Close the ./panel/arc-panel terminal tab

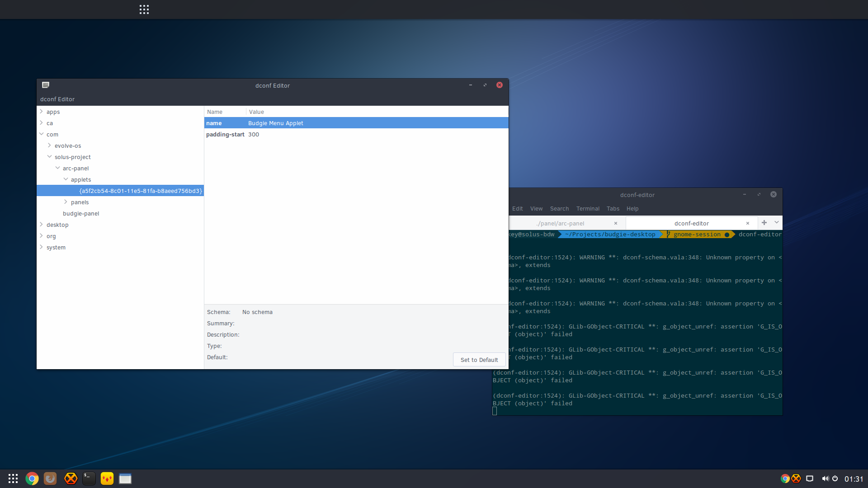point(616,223)
